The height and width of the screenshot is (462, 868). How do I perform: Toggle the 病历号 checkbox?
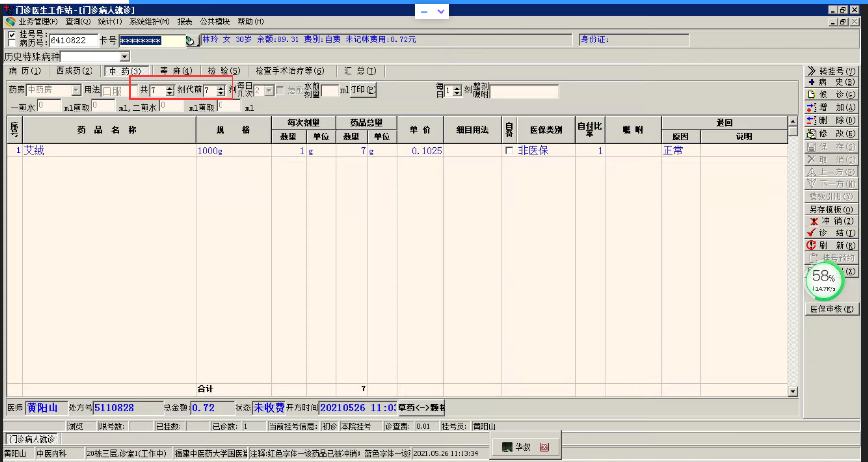tap(12, 43)
